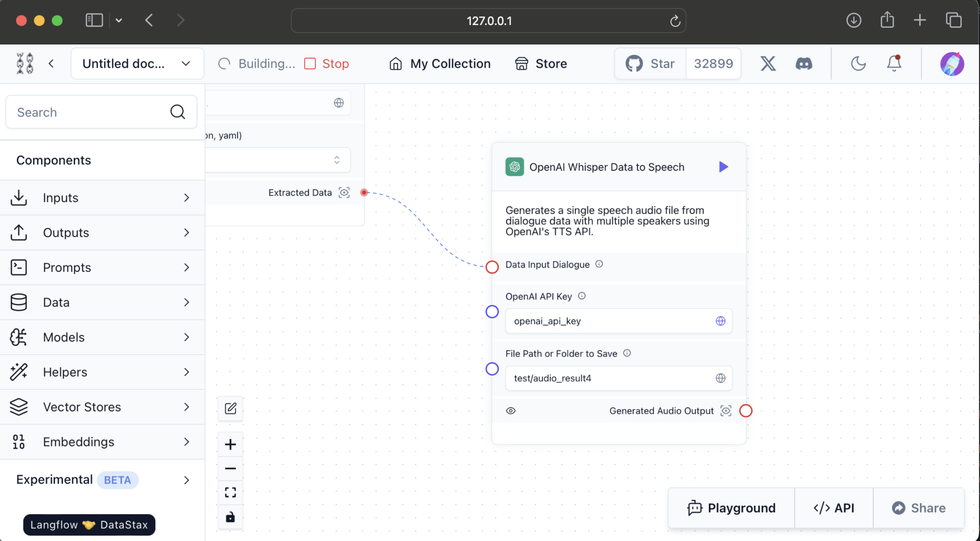Click the X (Twitter) icon

point(768,64)
